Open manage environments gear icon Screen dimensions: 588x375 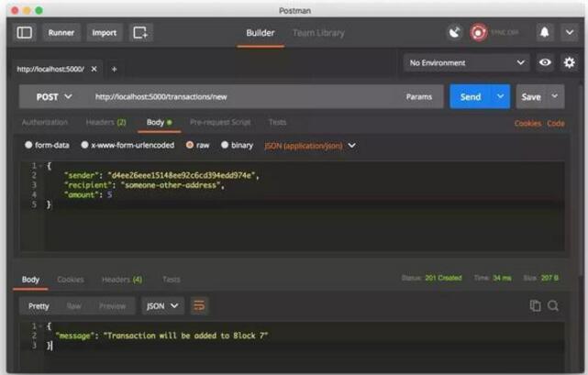[569, 63]
